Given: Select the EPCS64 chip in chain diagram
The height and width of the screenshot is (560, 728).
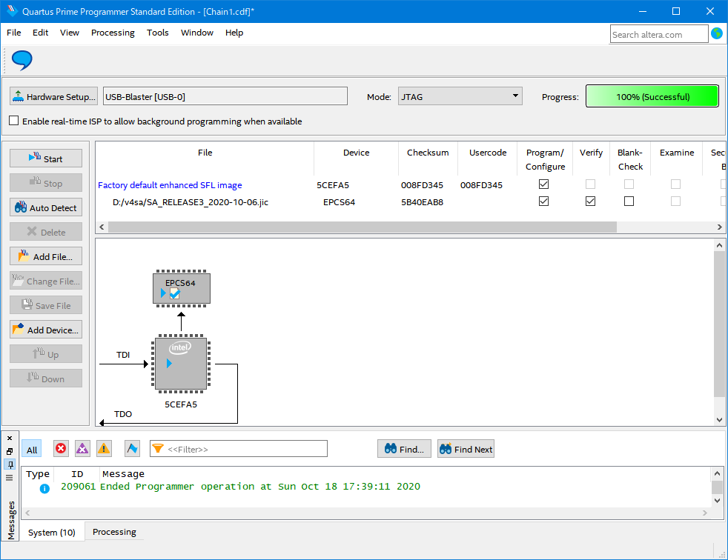Looking at the screenshot, I should click(x=182, y=289).
